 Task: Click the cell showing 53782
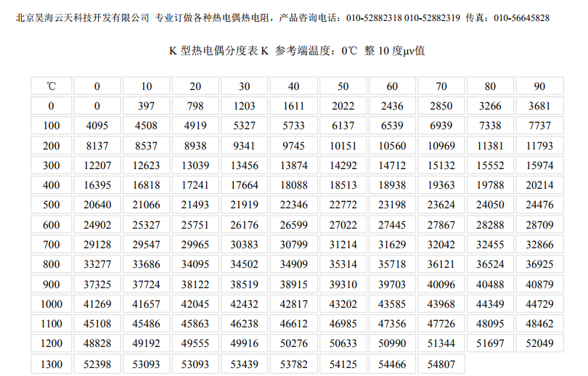pos(293,364)
